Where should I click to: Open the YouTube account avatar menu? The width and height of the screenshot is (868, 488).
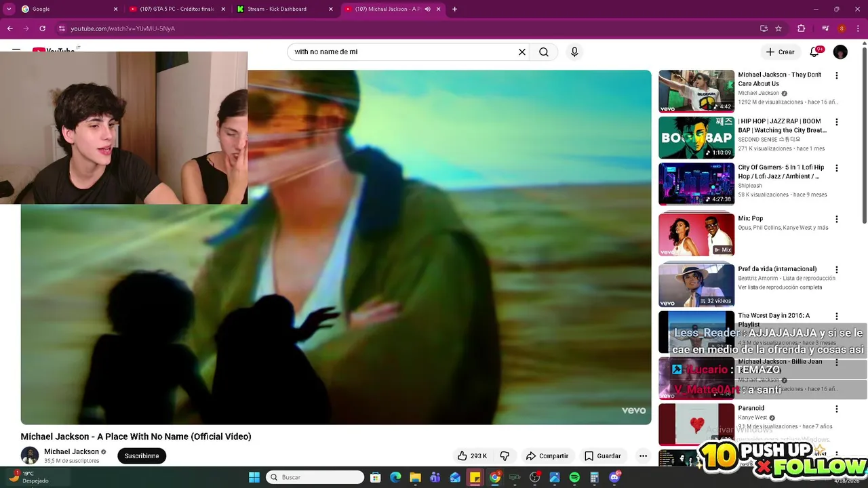point(840,52)
